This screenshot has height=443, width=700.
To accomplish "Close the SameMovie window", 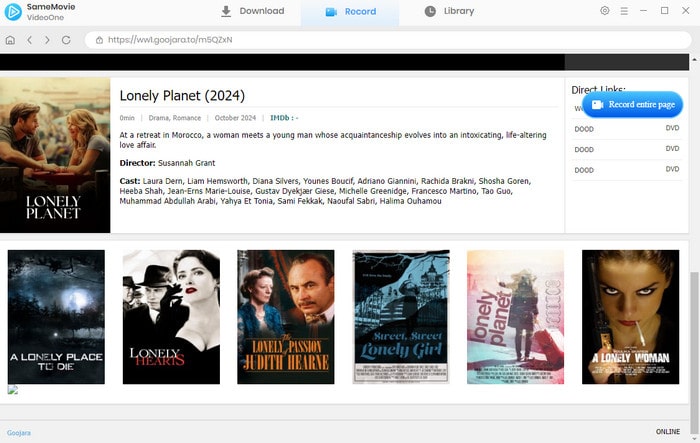I will 686,11.
